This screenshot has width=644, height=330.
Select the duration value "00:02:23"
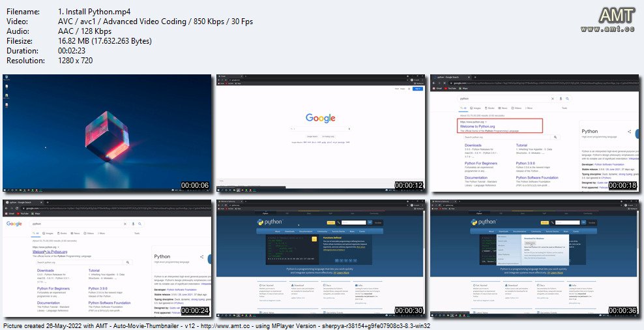coord(73,51)
